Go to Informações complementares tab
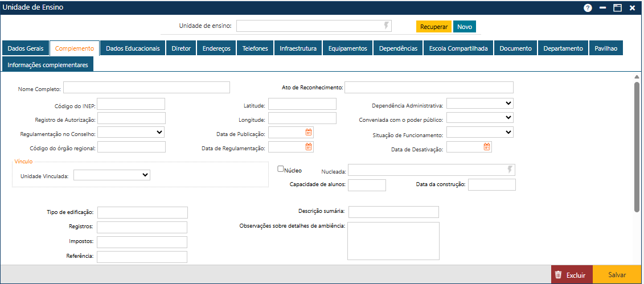The image size is (644, 284). point(48,65)
